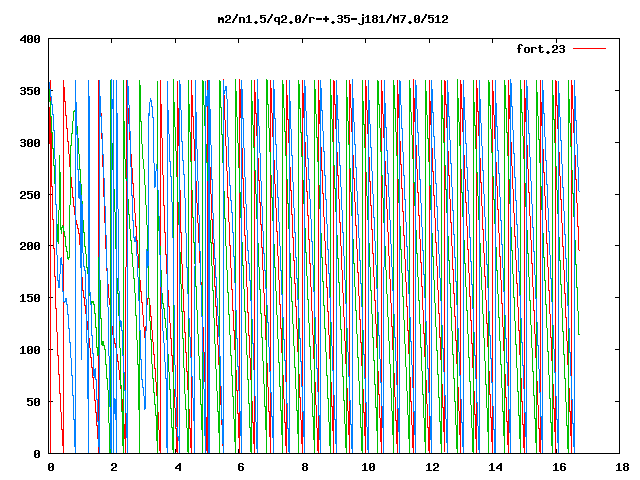Click y-axis label 300
Image resolution: width=640 pixels, height=480 pixels.
pos(30,143)
